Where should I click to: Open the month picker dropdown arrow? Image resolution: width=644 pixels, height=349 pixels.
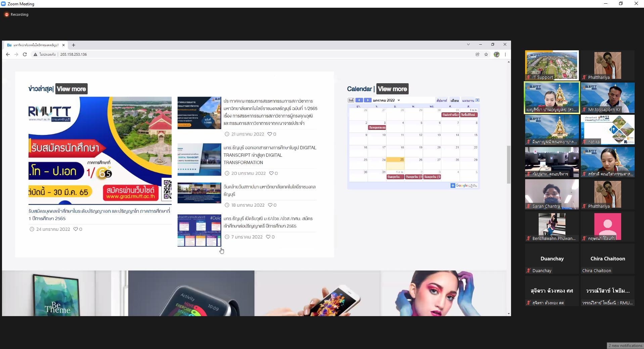coord(399,100)
